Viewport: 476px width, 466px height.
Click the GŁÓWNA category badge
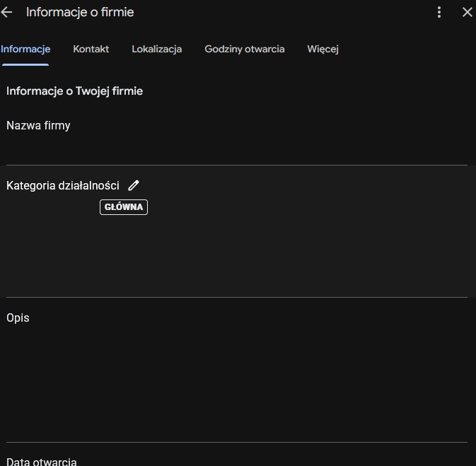point(124,207)
